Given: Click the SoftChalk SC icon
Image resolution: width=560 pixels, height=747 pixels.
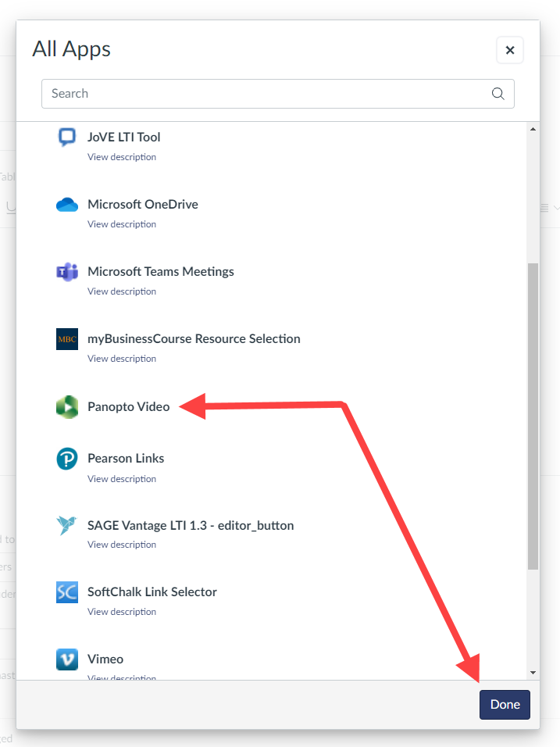Looking at the screenshot, I should point(67,592).
